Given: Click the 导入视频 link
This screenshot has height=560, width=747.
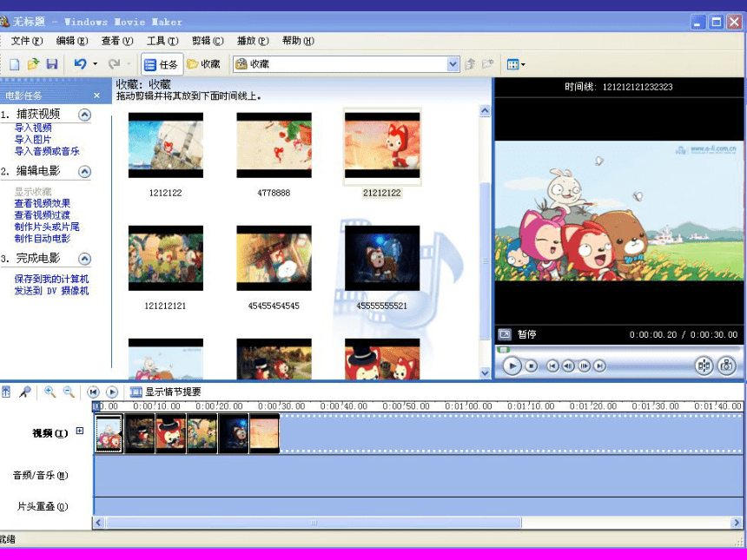Looking at the screenshot, I should click(33, 128).
